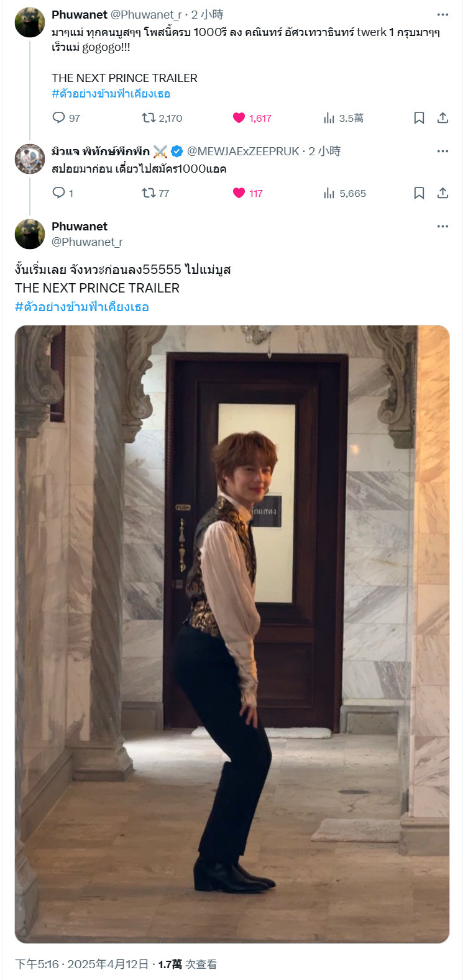
Task: Open the tweet's photo of the man
Action: (x=232, y=634)
